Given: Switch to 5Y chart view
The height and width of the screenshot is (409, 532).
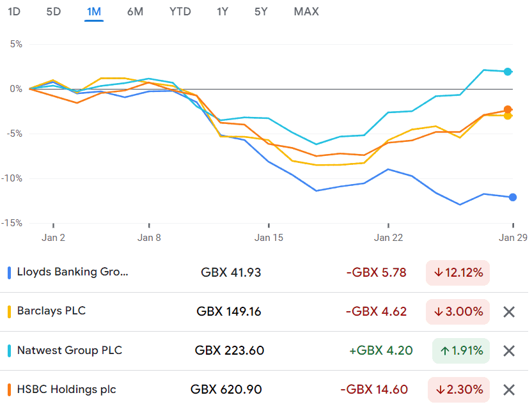Looking at the screenshot, I should coord(261,12).
